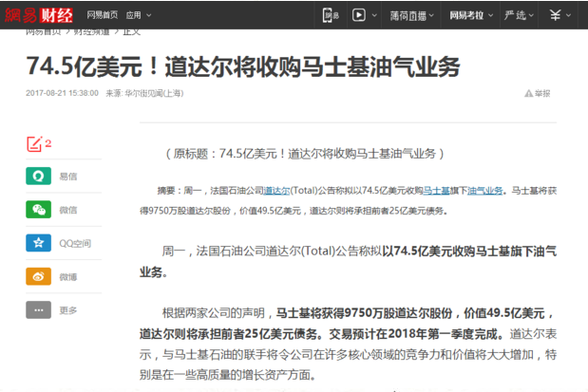
Task: Click the 更多 share label
Action: point(68,310)
